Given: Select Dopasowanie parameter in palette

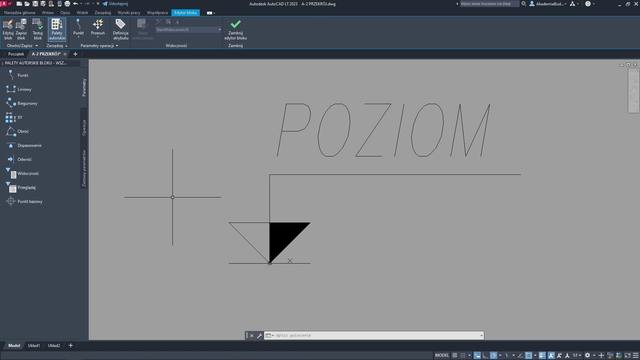Looking at the screenshot, I should click(x=24, y=145).
